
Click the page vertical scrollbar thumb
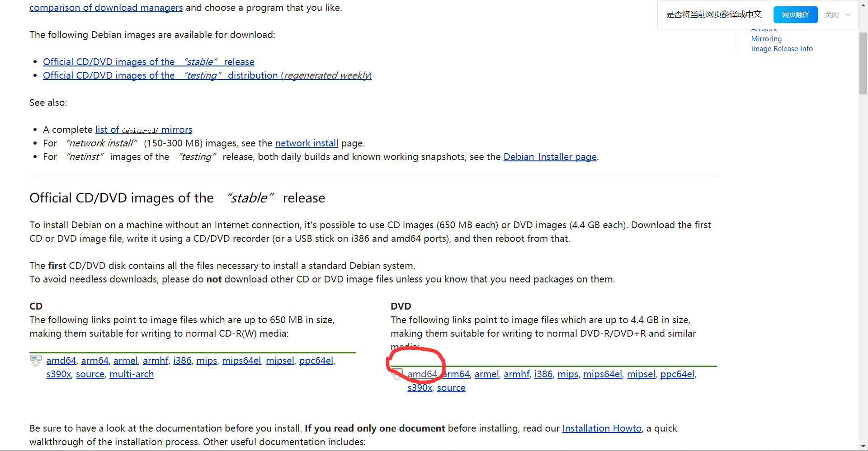[863, 63]
